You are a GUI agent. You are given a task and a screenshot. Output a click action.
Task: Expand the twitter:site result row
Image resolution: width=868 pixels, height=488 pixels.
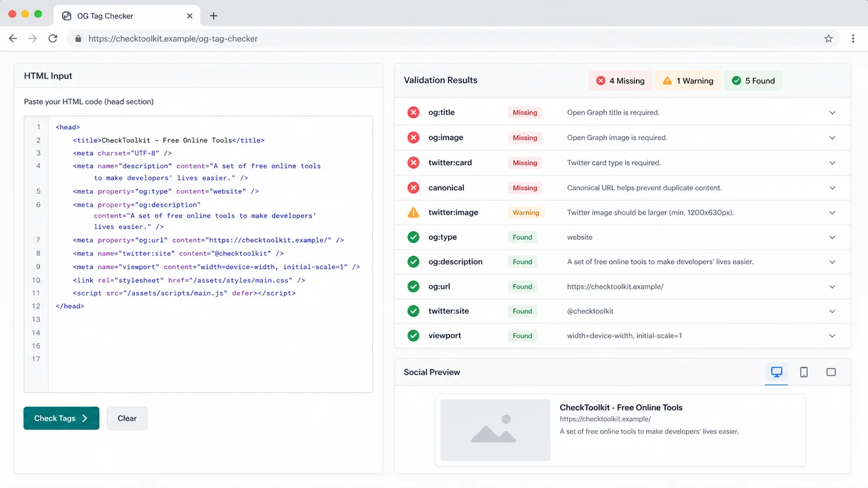(832, 311)
